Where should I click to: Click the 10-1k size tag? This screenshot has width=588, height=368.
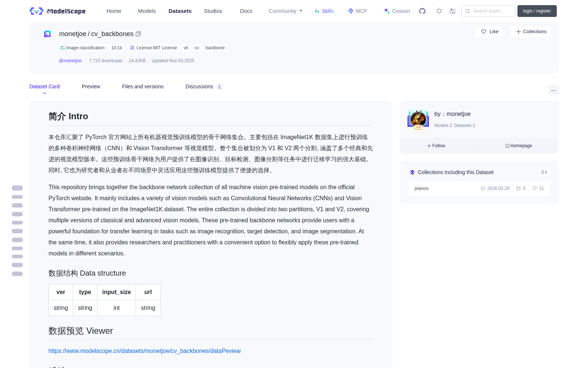tap(117, 48)
